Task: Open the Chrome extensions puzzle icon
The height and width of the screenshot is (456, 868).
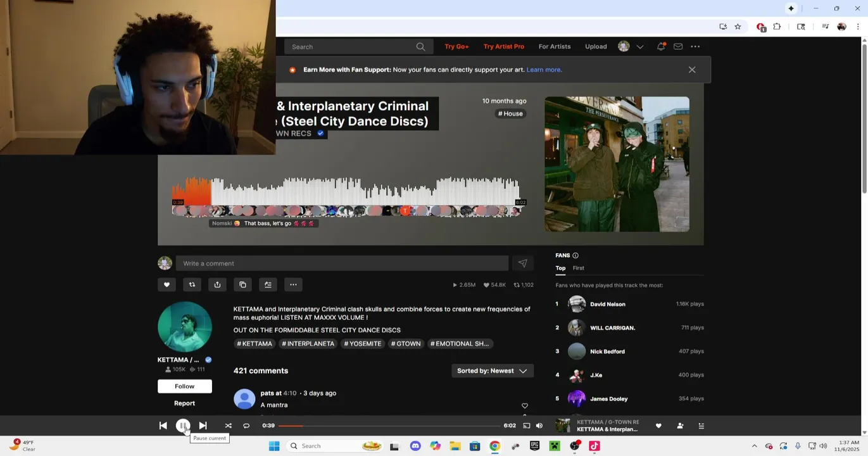Action: click(x=777, y=27)
